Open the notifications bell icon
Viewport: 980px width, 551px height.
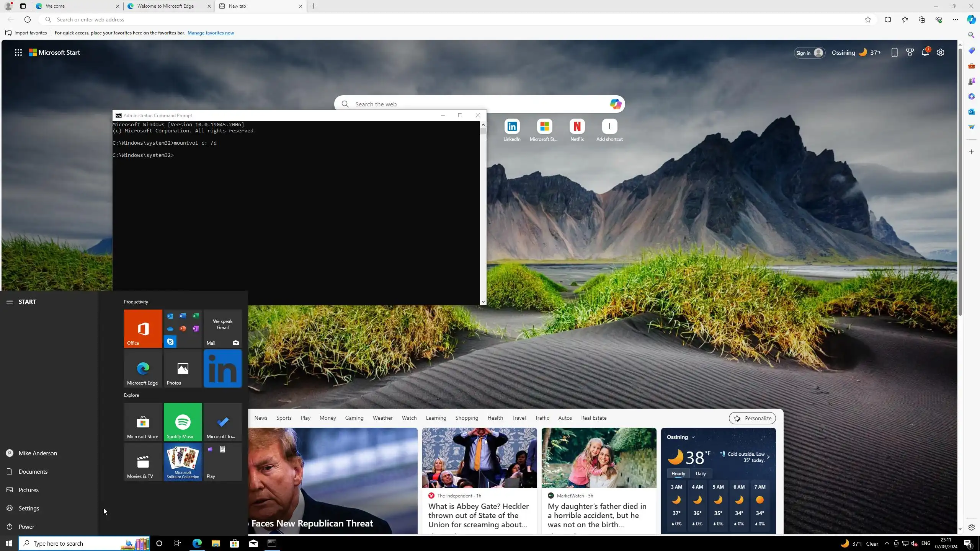pos(925,53)
